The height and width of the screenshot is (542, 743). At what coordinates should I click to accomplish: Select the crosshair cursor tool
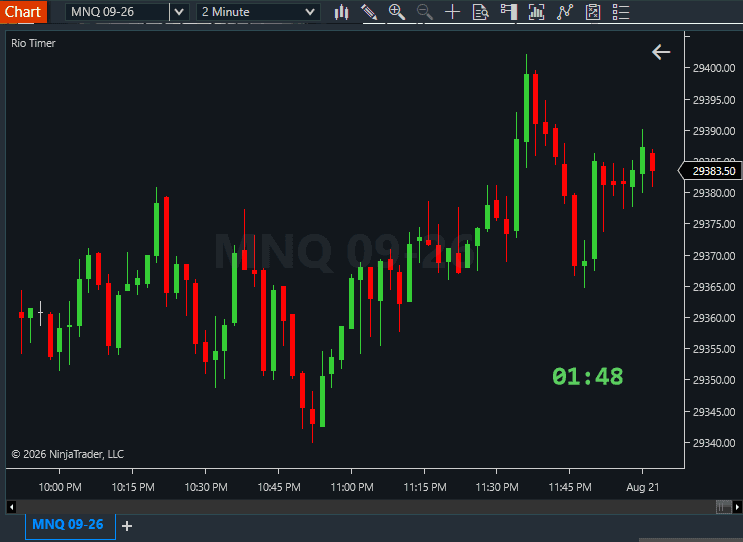point(453,12)
